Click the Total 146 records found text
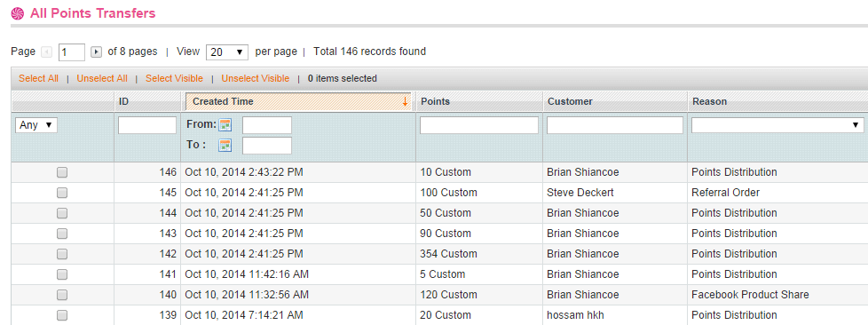Screen dimensions: 868x325 click(370, 52)
